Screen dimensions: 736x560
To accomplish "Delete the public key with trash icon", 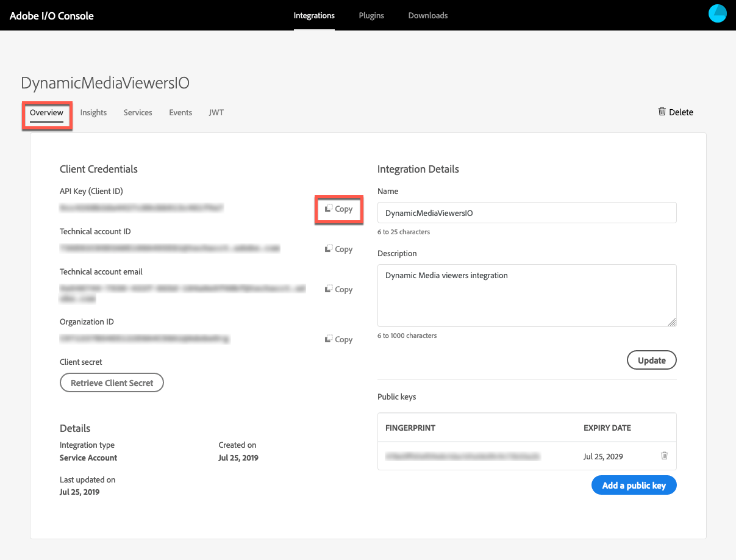I will click(665, 456).
